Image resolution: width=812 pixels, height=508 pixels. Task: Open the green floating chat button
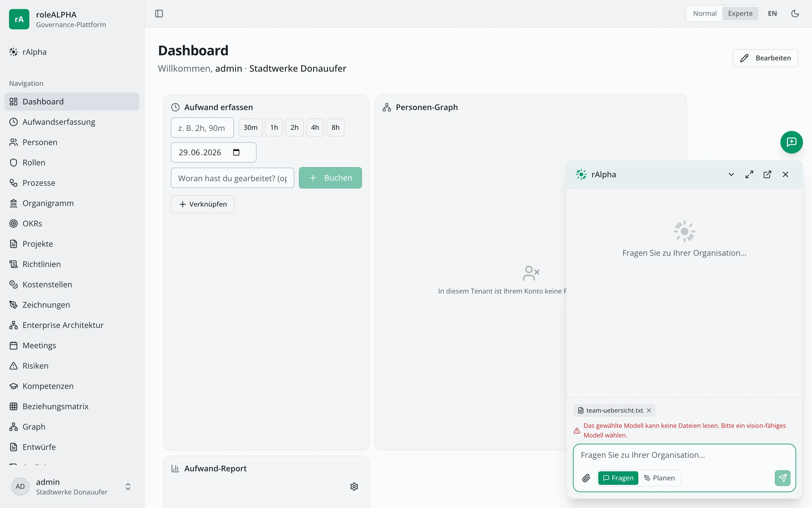[x=791, y=142]
